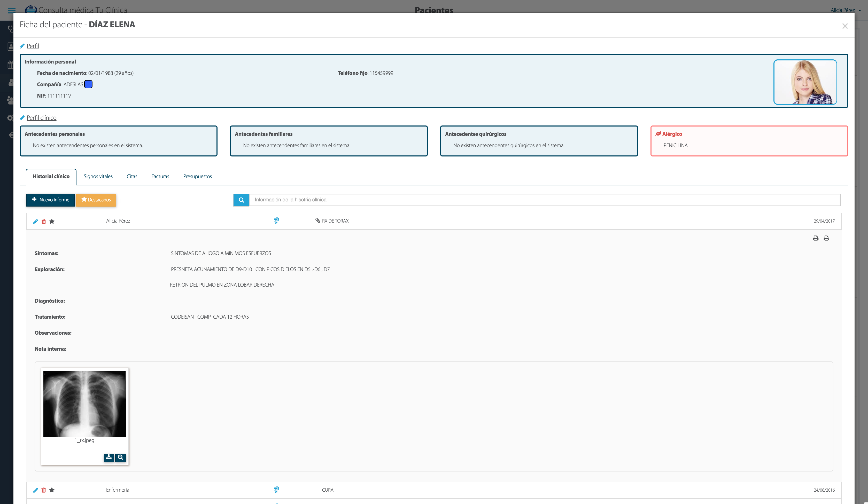Collapse the RX DE TORAX report header
Screen dimensions: 868x504
[335, 221]
